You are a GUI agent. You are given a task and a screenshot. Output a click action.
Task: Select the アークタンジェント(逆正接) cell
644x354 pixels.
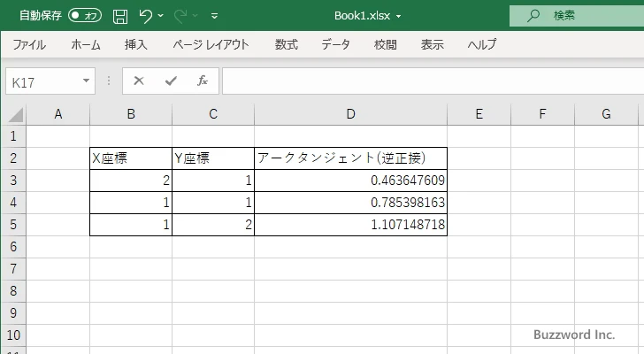(x=350, y=158)
